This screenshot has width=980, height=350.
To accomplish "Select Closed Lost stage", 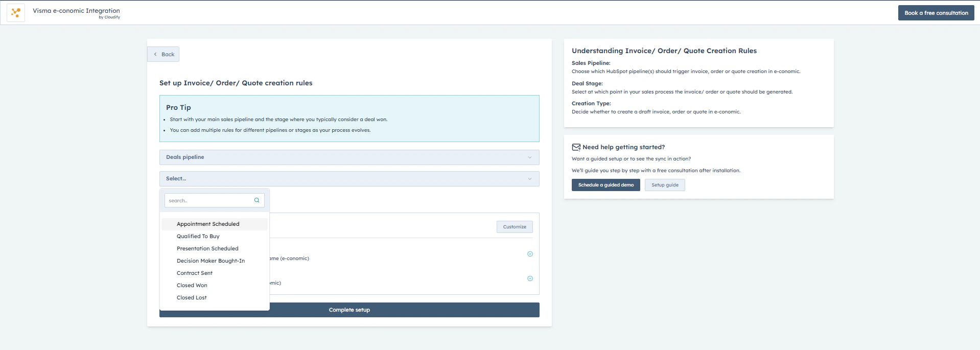I will tap(215, 298).
